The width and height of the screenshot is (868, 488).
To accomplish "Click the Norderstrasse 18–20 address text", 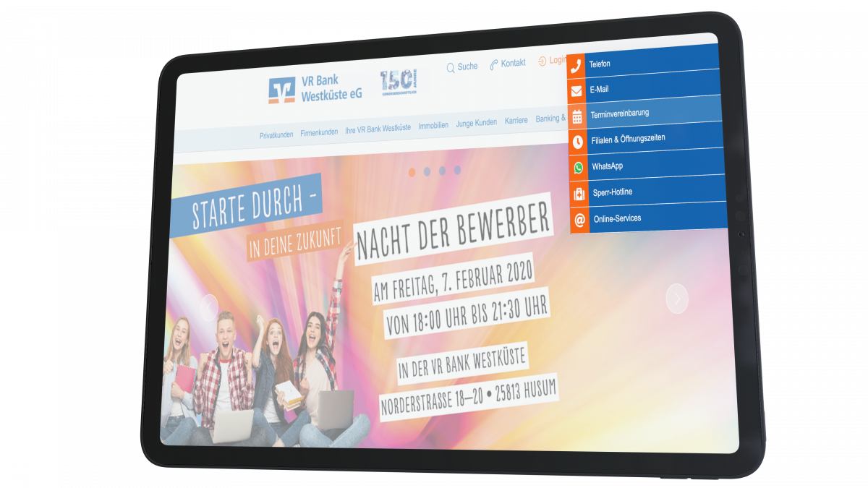I will [x=469, y=397].
